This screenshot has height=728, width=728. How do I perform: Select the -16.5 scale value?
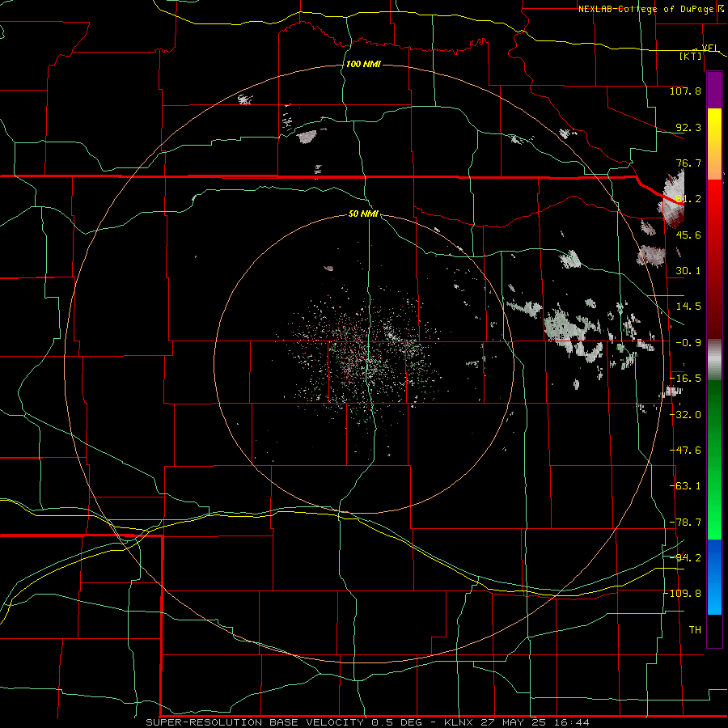(x=685, y=379)
